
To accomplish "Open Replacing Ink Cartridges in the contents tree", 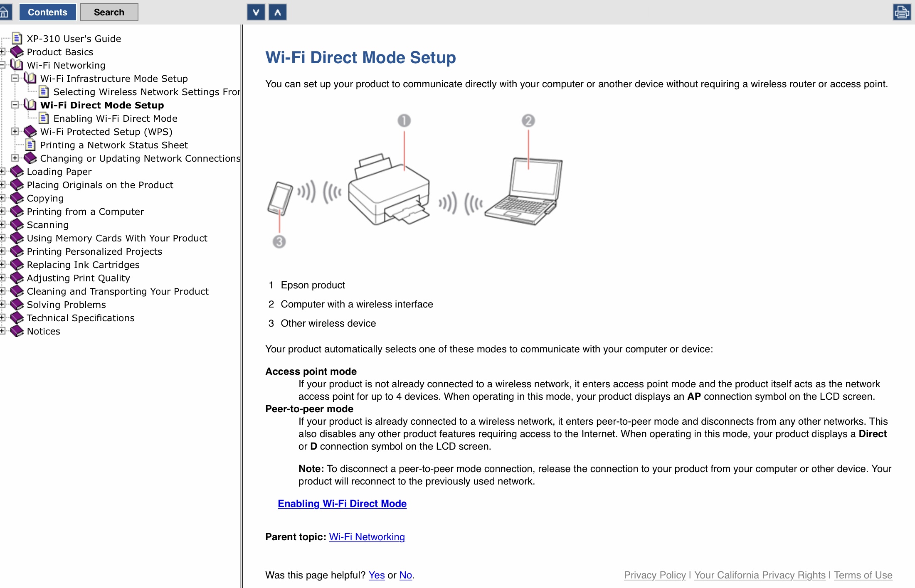I will (83, 265).
